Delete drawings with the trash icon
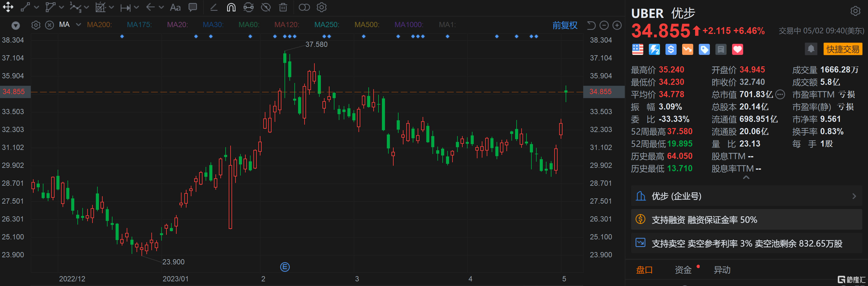Viewport: 868px width, 286px height. pos(283,7)
